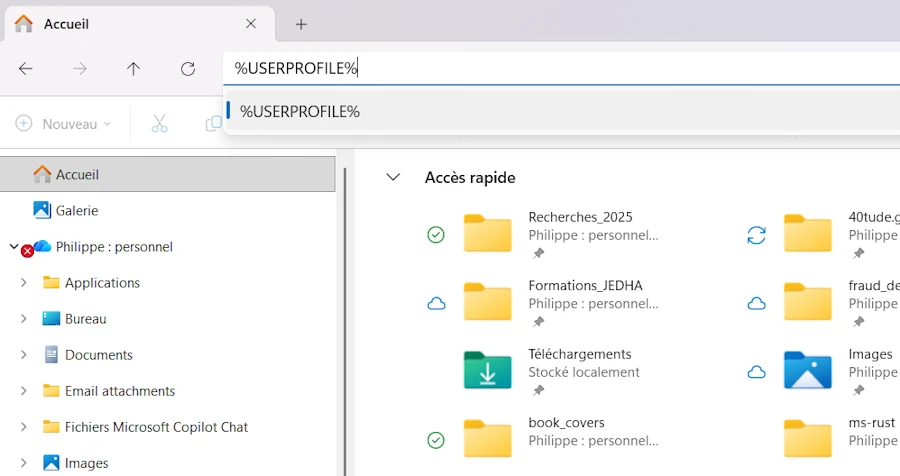Collapse the Philippe : personnel OneDrive node

[x=14, y=246]
